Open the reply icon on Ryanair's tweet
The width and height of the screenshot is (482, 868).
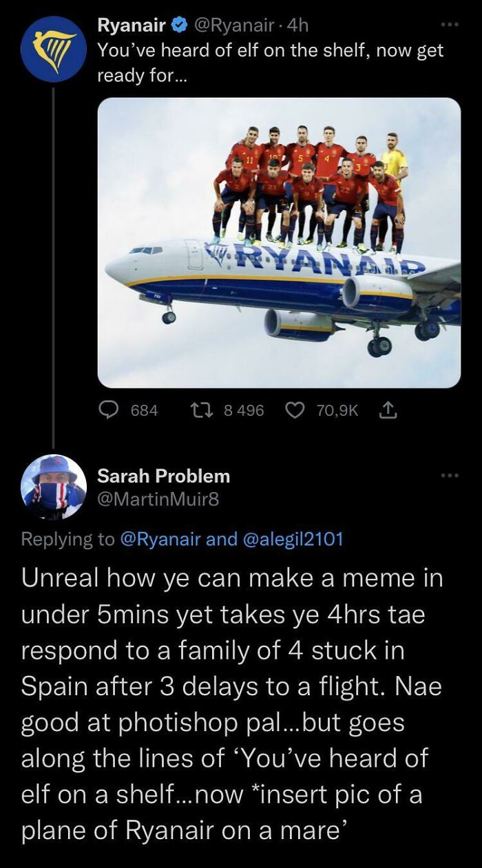(x=109, y=410)
